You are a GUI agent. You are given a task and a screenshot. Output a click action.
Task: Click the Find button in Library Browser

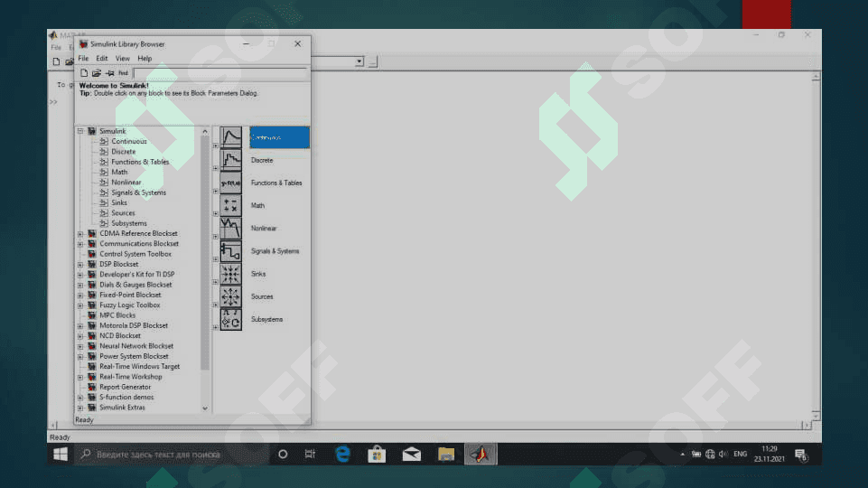123,73
